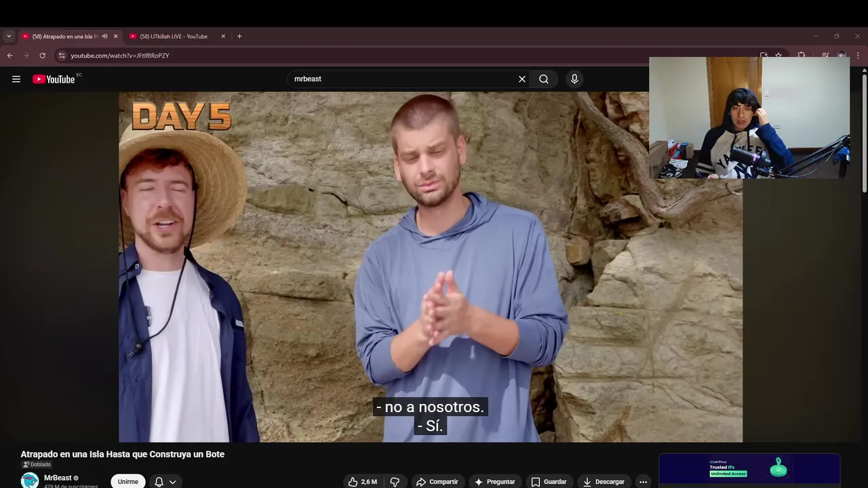Go to YouTube home via logo
Image resolution: width=868 pixels, height=488 pixels.
click(x=54, y=79)
